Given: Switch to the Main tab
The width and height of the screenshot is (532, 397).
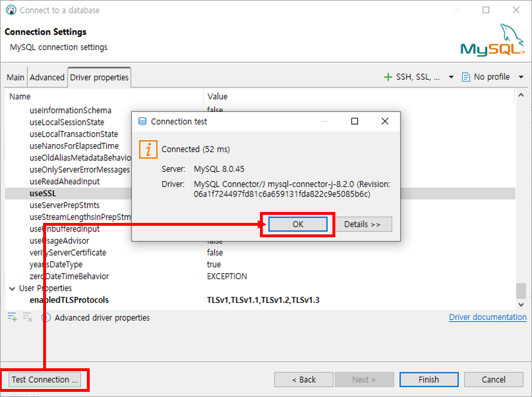Looking at the screenshot, I should (16, 78).
